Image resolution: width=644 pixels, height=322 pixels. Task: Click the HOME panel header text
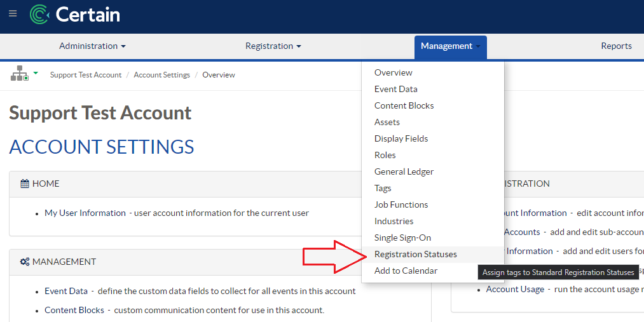(x=46, y=184)
